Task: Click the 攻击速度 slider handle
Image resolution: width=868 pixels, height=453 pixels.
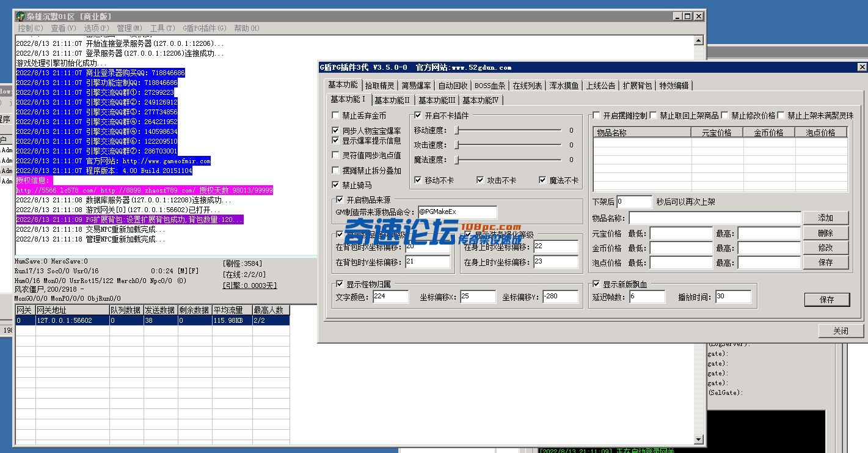Action: pyautogui.click(x=456, y=145)
